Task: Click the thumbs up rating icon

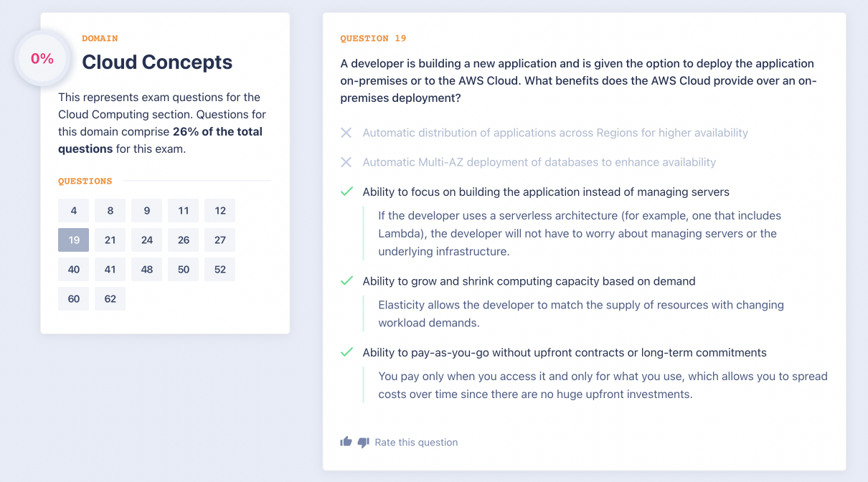Action: click(346, 442)
